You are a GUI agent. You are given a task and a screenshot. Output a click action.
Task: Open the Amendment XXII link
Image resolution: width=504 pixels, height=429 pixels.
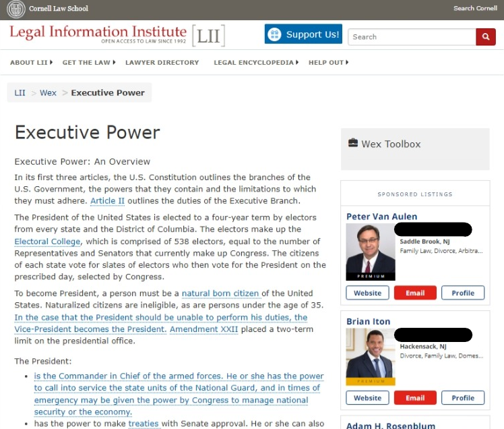pos(203,329)
